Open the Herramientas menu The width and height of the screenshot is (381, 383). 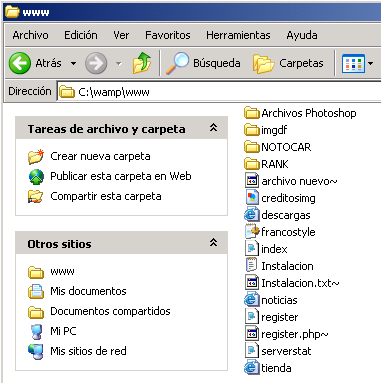click(x=238, y=35)
